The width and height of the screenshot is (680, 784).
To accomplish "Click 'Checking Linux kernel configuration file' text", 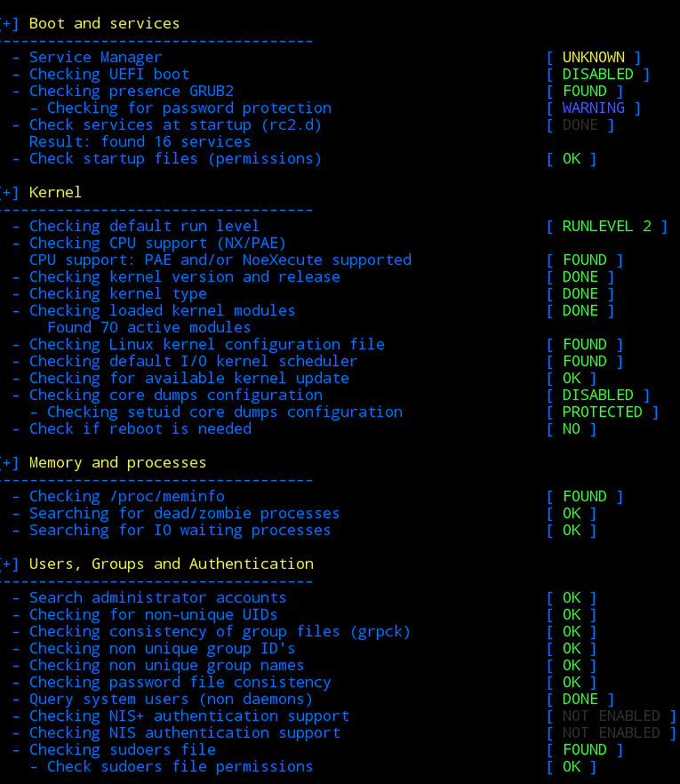I will coord(207,345).
